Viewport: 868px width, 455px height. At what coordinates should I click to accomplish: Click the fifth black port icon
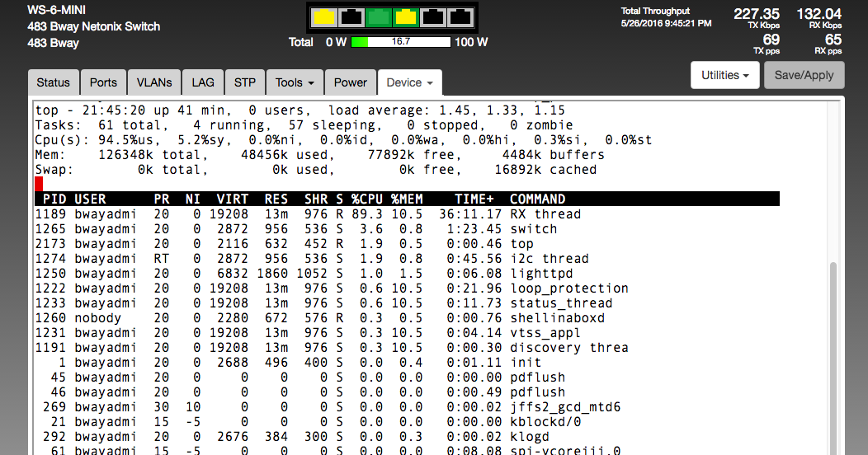click(x=433, y=16)
